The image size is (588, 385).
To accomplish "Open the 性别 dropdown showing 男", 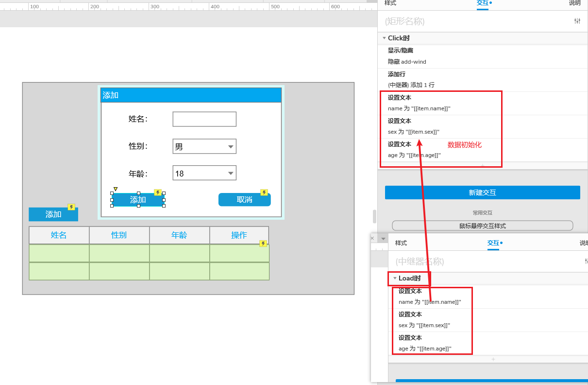I will pyautogui.click(x=204, y=146).
